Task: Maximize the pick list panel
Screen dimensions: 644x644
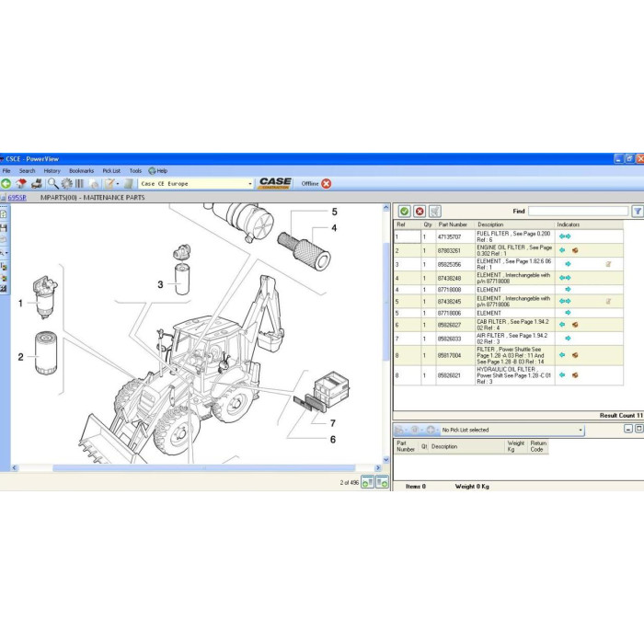Action: coord(639,429)
